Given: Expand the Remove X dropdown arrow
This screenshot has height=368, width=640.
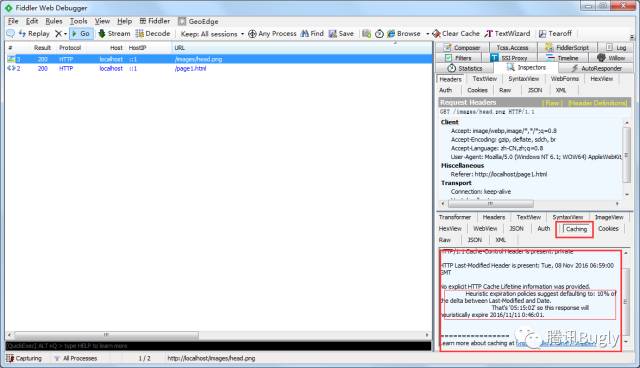Looking at the screenshot, I should 65,34.
